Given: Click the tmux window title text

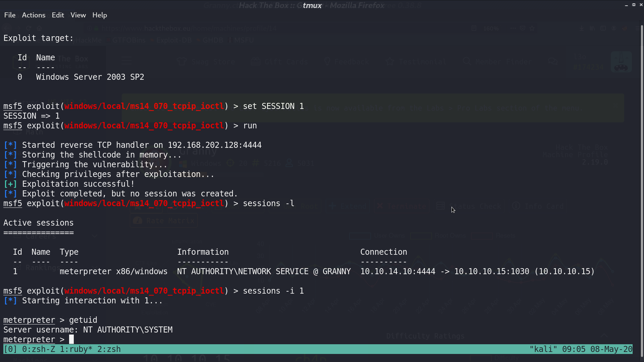Looking at the screenshot, I should [x=312, y=5].
